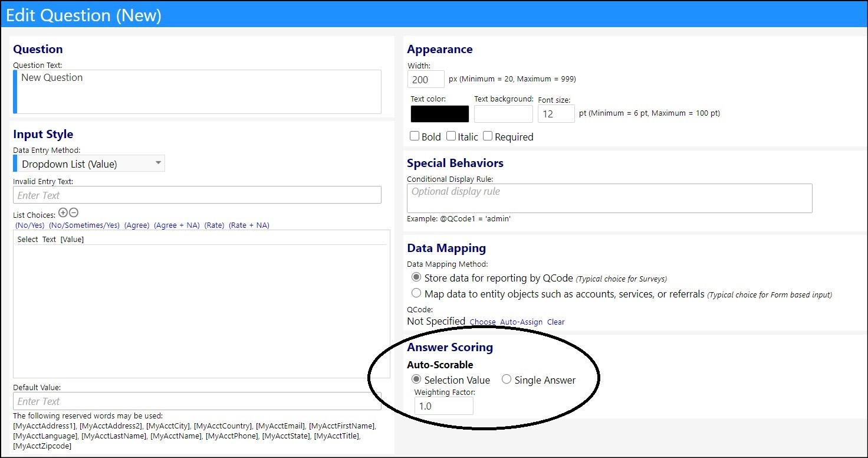Choose the Single Answer scoring option
Image resolution: width=868 pixels, height=458 pixels.
(x=507, y=380)
